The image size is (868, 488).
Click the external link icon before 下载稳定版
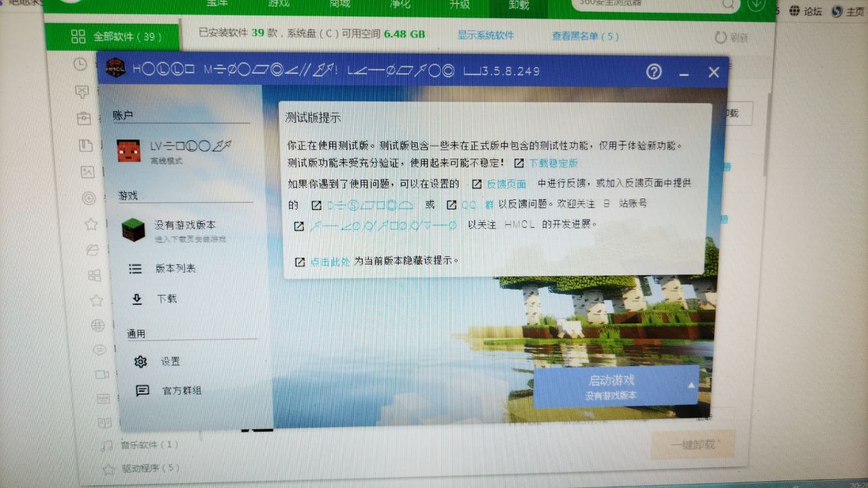[x=519, y=163]
